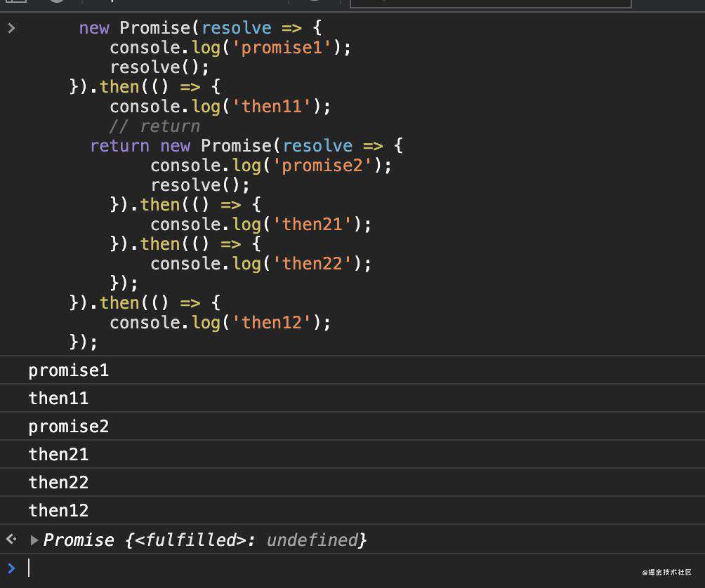Click the 'then11' console output line
705x588 pixels.
(352, 398)
